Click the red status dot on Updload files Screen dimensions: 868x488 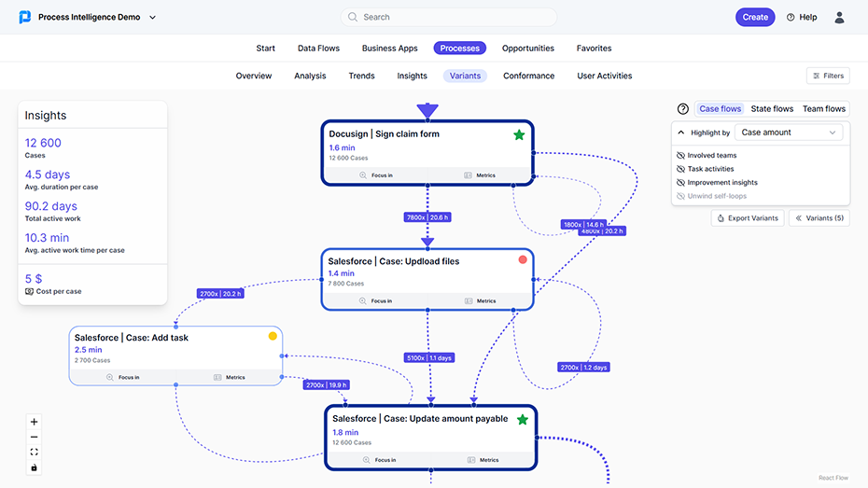click(522, 260)
